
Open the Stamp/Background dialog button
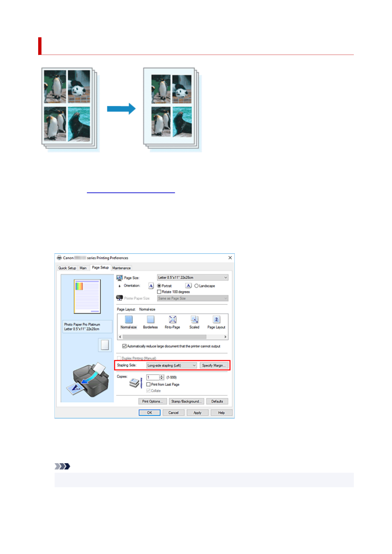coord(187,401)
